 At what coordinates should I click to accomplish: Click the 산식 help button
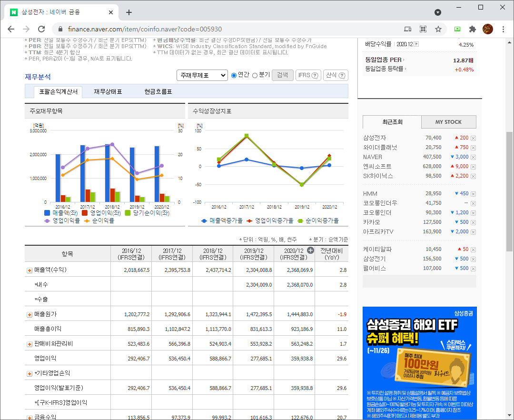(336, 75)
